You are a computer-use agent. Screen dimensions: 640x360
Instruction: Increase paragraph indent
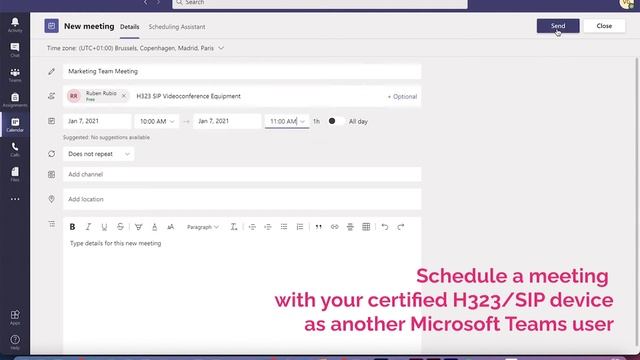[268, 227]
